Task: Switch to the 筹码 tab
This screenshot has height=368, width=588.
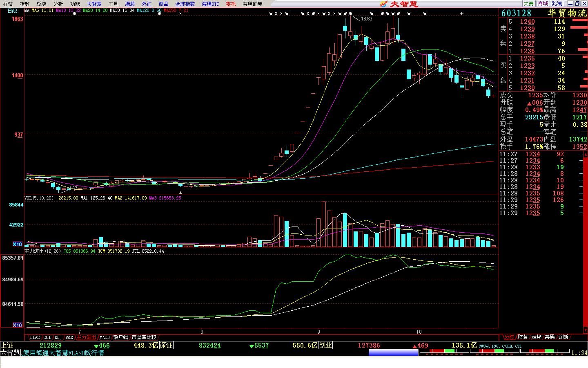Action: tap(550, 337)
